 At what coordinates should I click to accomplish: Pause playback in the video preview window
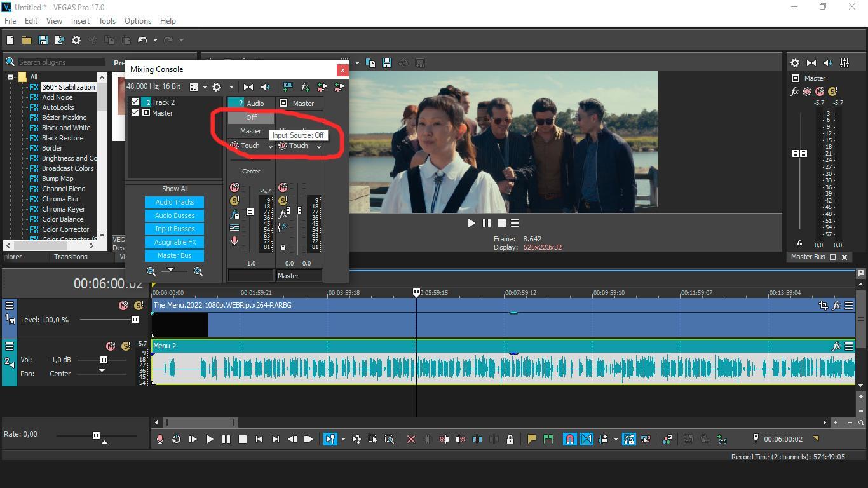487,223
